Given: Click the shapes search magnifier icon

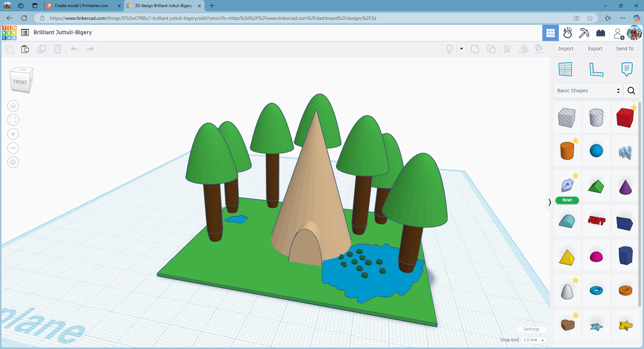Looking at the screenshot, I should point(631,91).
